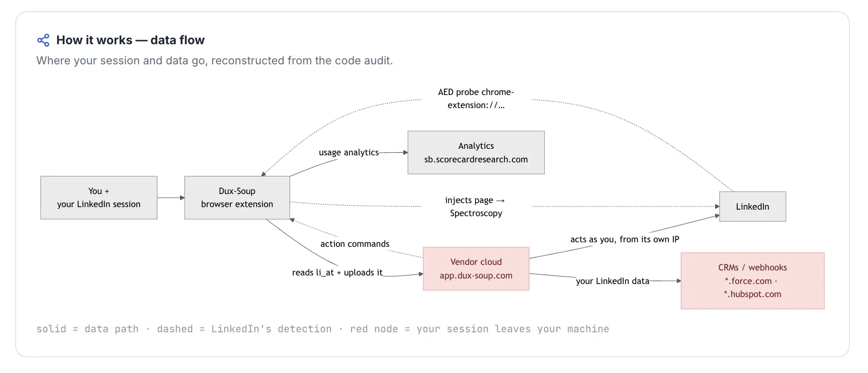
Task: Click the 'action commands' edge label
Action: coord(355,244)
